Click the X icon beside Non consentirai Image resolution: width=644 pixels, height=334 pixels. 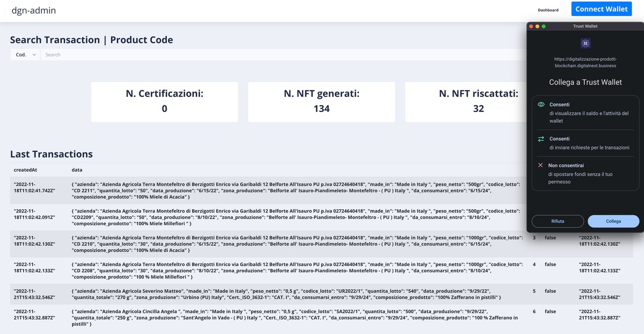541,165
